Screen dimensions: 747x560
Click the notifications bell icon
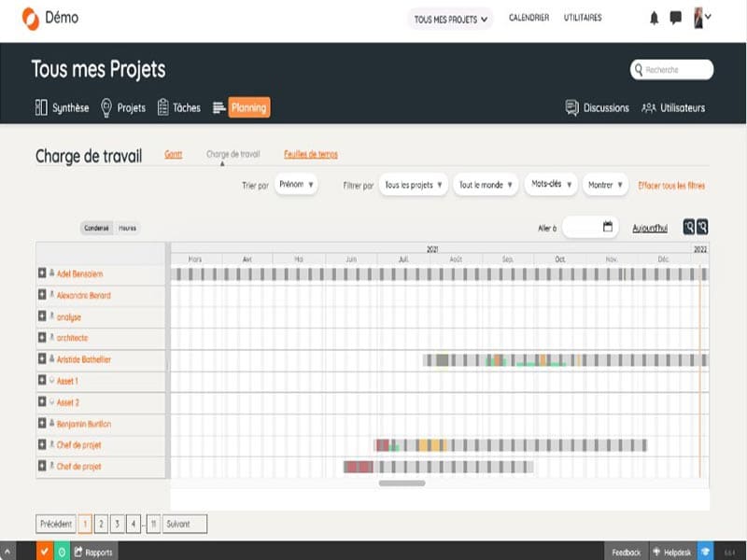point(654,18)
